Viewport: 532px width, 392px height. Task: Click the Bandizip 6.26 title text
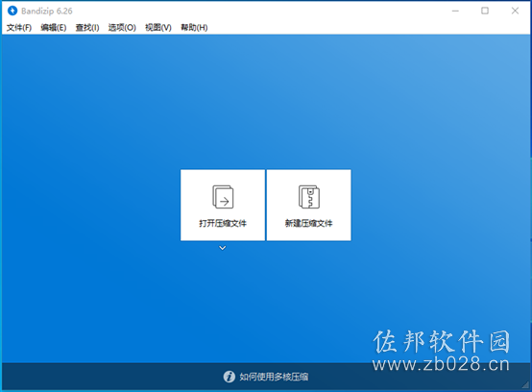tap(47, 12)
